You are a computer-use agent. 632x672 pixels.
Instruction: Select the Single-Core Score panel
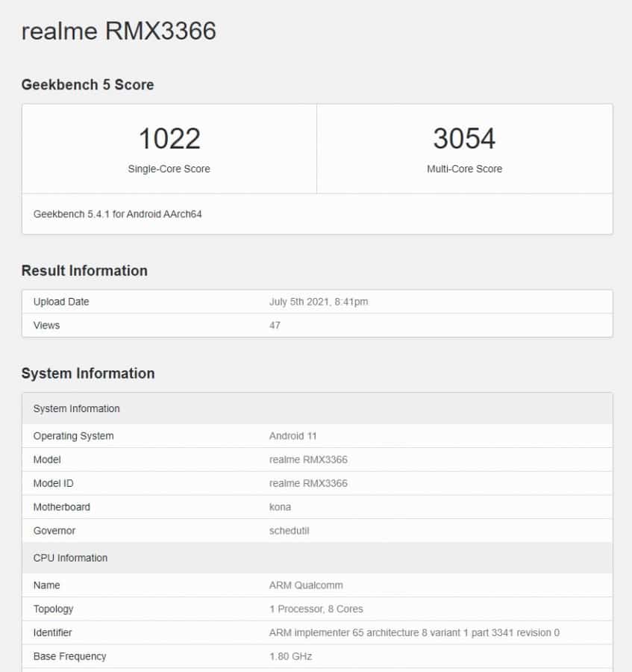(x=169, y=149)
